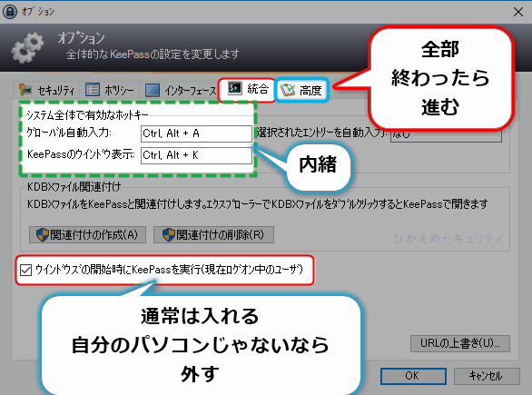The image size is (532, 395).
Task: Toggle ウインドウズの開始時にKeePassを実行 checkbox
Action: tap(25, 270)
